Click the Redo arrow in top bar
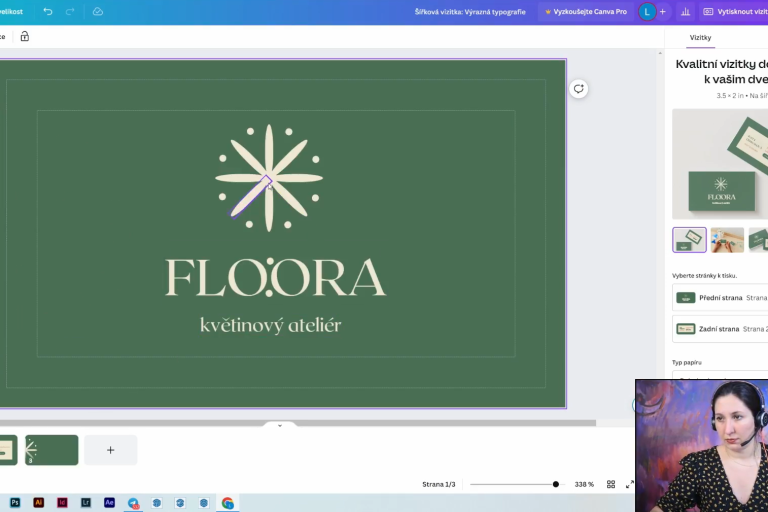The height and width of the screenshot is (512, 768). (70, 12)
